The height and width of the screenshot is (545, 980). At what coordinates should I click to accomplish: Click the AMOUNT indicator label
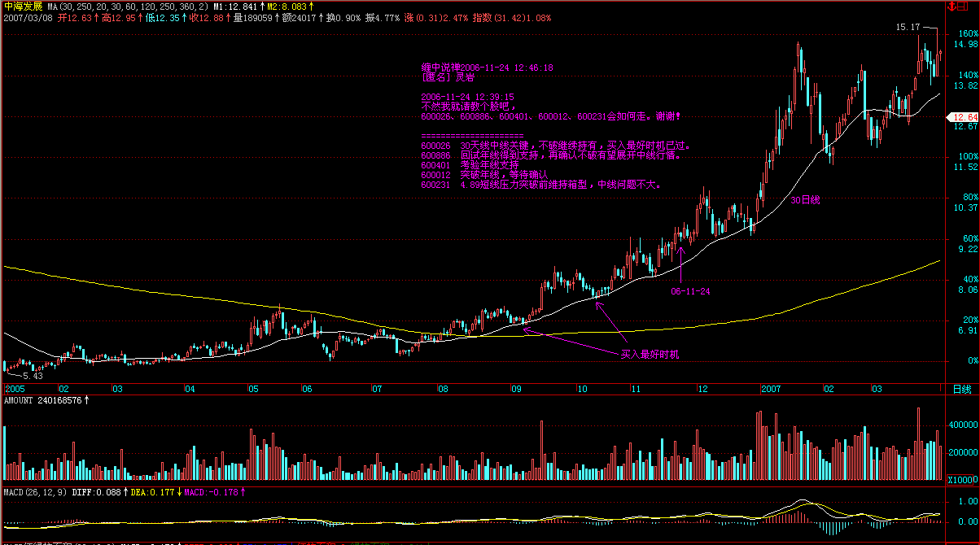point(44,401)
